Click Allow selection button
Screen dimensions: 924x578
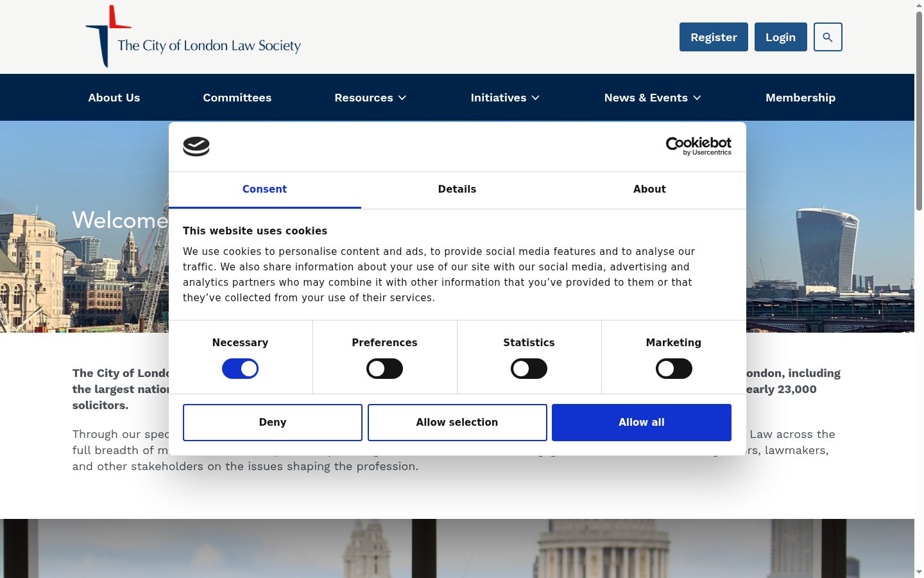click(457, 423)
